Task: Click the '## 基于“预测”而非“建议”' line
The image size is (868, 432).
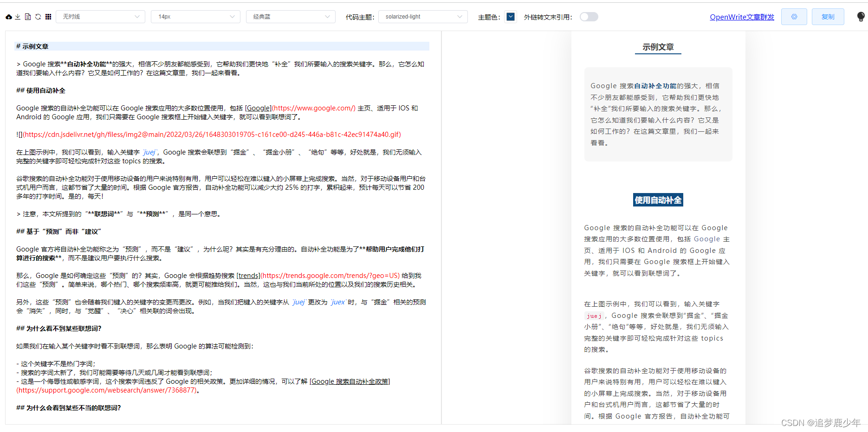Action: tap(58, 232)
